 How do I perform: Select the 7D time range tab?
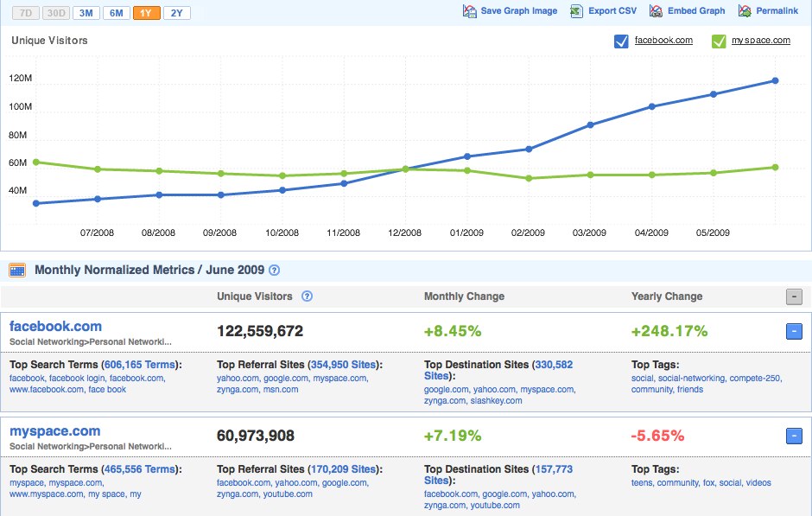26,13
